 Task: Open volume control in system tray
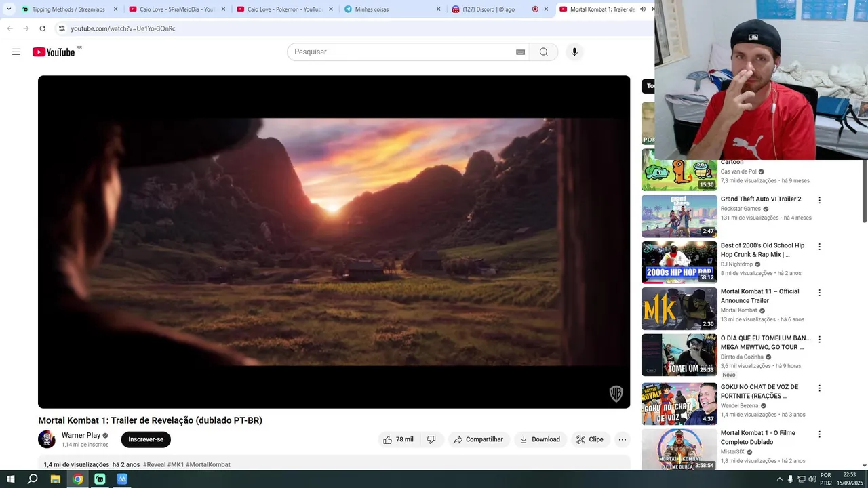tap(812, 479)
